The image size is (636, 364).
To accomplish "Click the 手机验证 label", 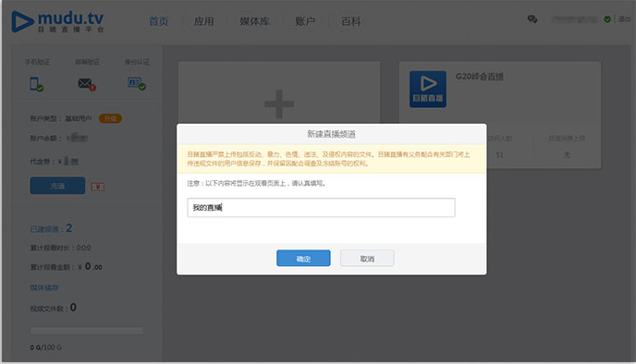I will (x=37, y=62).
